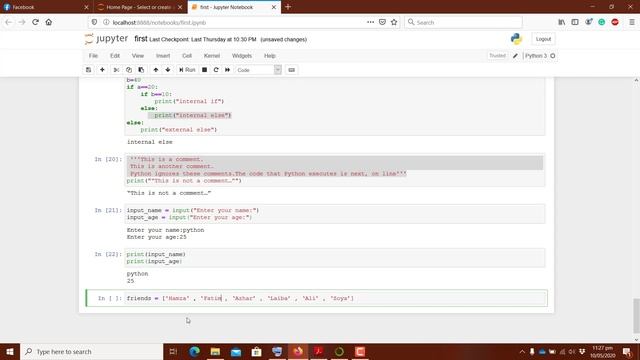This screenshot has width=640, height=360.
Task: Click the Firefox Search box
Action: click(x=464, y=22)
